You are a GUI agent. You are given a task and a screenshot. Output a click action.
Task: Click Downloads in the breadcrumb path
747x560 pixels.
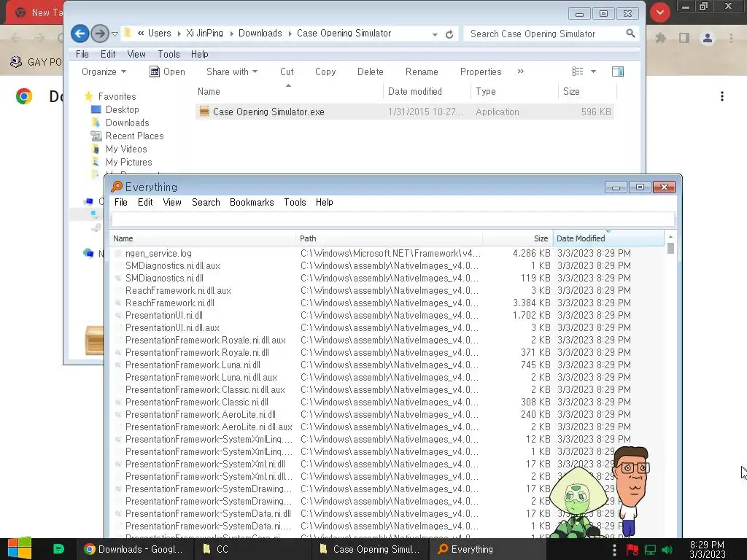(260, 34)
